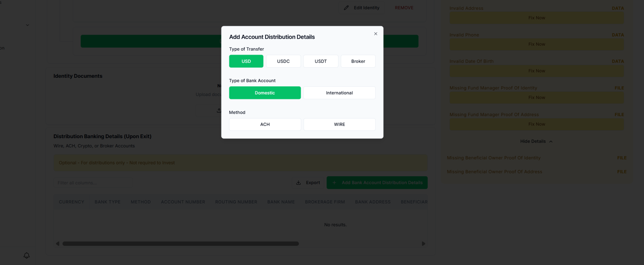
Task: Click the Filter all columns input field
Action: [x=93, y=183]
